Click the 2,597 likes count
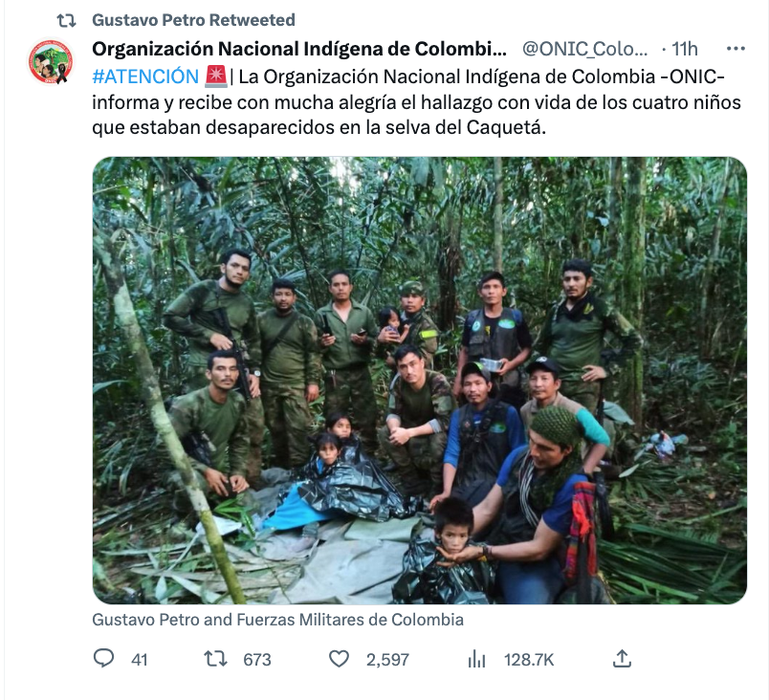 click(x=387, y=660)
